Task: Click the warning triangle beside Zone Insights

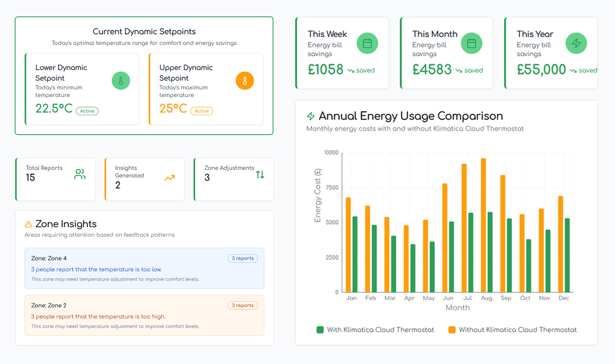Action: coord(28,224)
